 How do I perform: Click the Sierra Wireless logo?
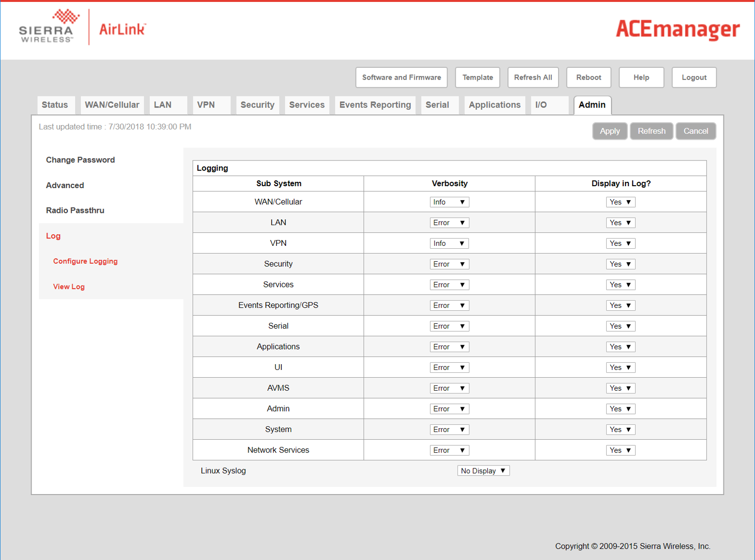pos(48,27)
